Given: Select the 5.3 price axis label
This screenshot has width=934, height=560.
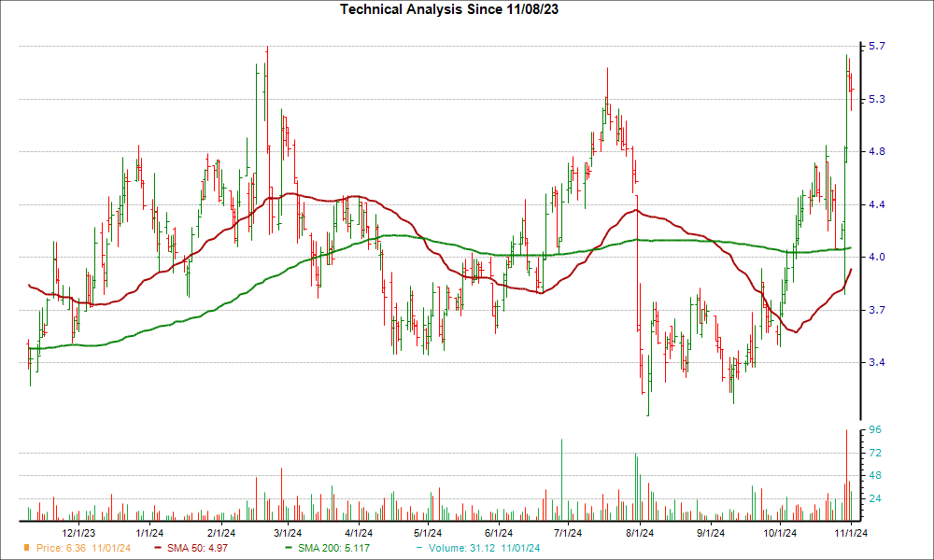Looking at the screenshot, I should (877, 99).
